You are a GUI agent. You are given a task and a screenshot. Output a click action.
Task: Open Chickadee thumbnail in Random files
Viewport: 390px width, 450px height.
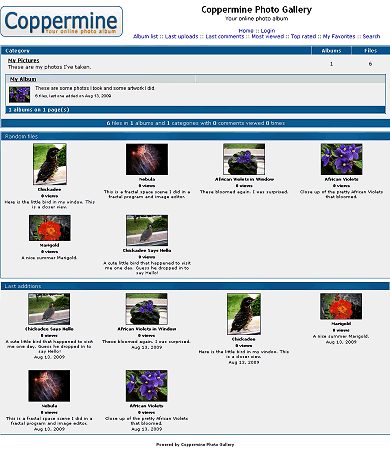point(50,164)
